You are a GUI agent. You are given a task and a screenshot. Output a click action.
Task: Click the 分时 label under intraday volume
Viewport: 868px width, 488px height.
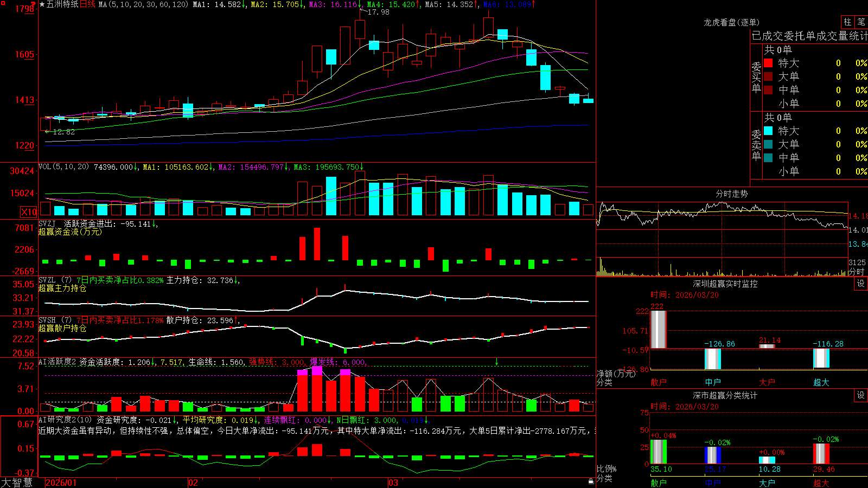857,272
